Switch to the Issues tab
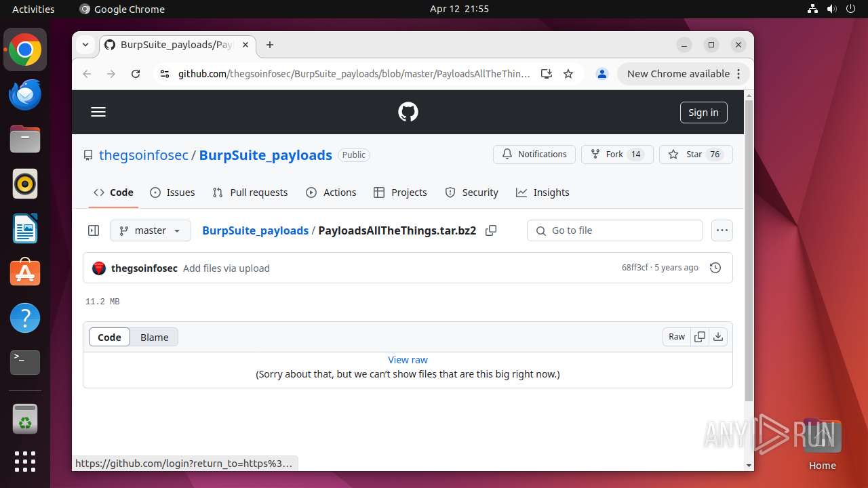The height and width of the screenshot is (488, 868). click(172, 192)
